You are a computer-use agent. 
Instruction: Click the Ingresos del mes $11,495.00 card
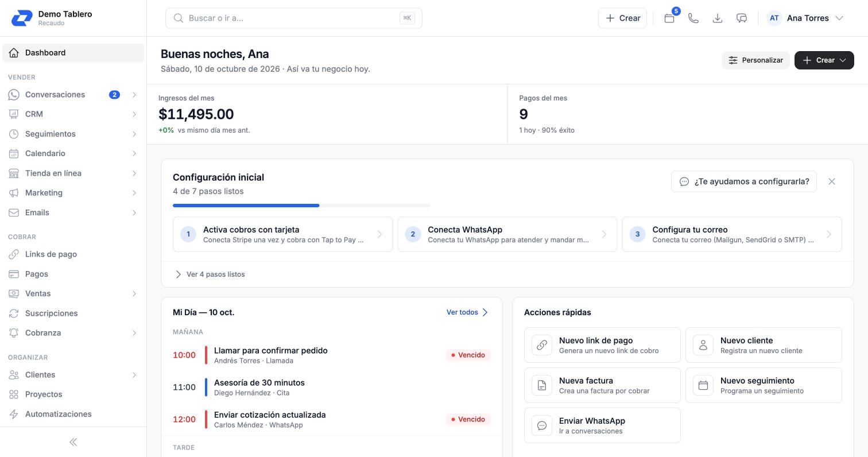pyautogui.click(x=327, y=114)
